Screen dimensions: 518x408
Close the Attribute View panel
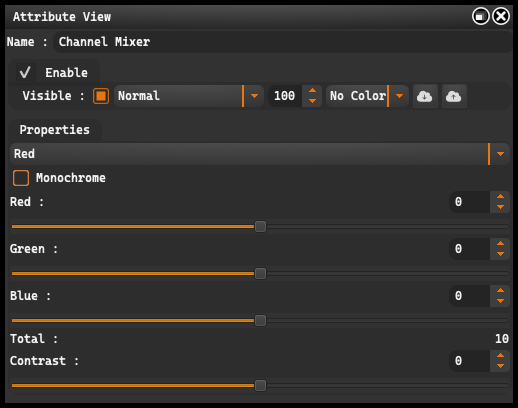(501, 16)
